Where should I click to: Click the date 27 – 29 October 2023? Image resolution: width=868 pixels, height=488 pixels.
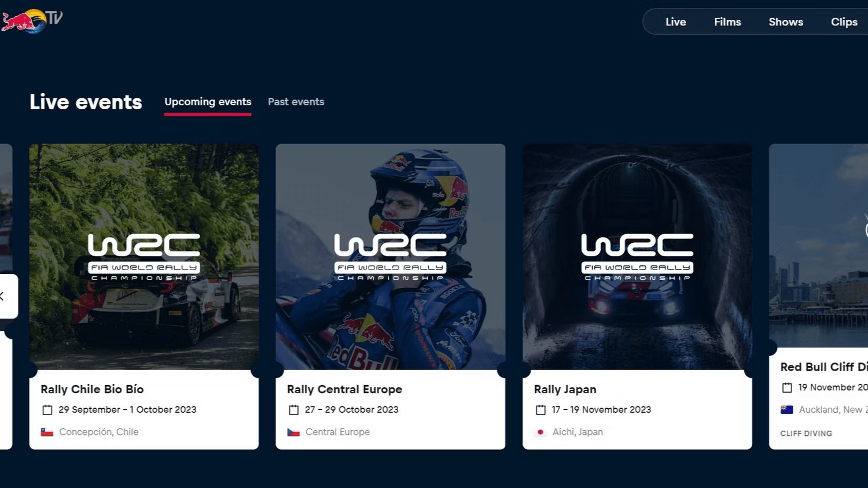coord(352,409)
